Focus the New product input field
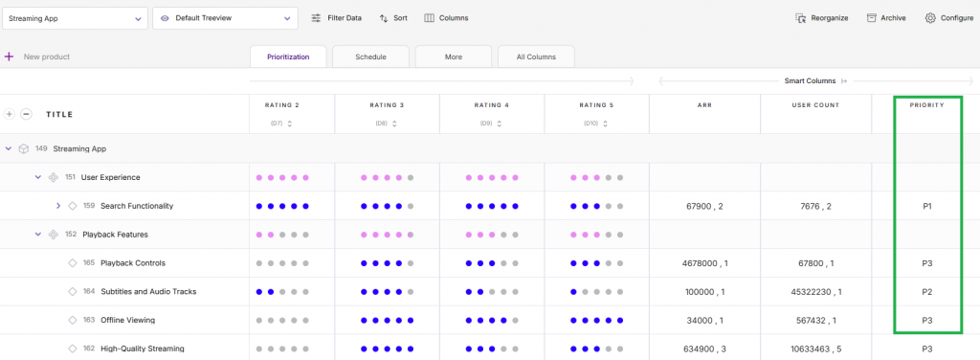Image resolution: width=980 pixels, height=360 pixels. tap(47, 56)
